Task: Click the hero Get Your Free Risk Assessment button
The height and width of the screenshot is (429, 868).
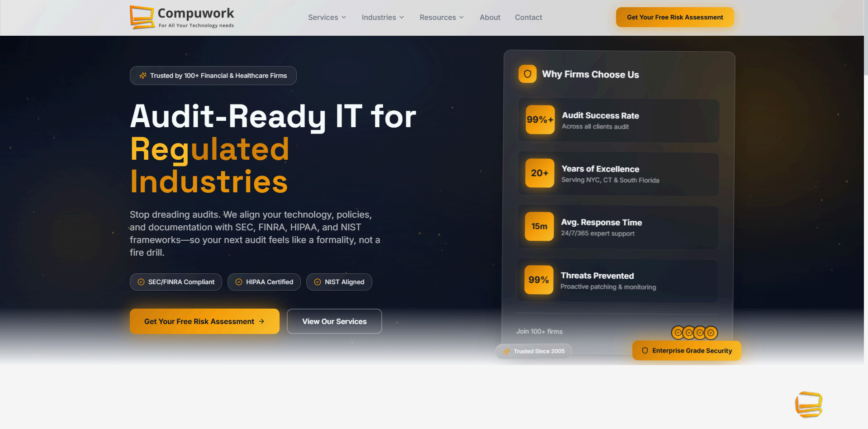Action: 204,321
